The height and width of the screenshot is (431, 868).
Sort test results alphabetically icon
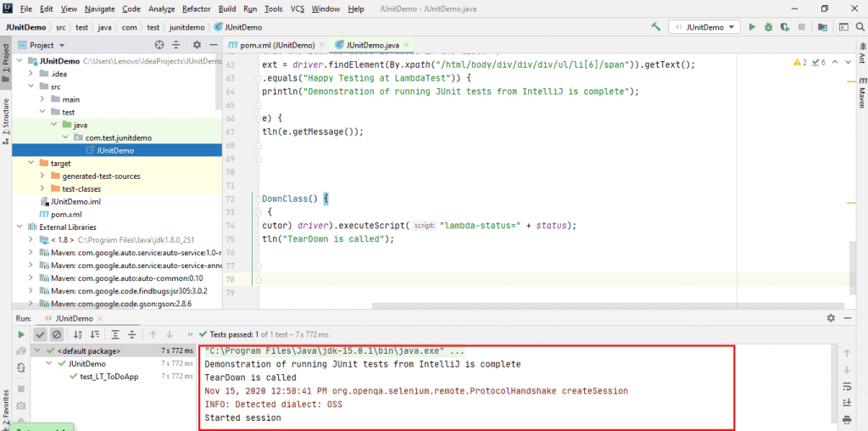coord(77,334)
